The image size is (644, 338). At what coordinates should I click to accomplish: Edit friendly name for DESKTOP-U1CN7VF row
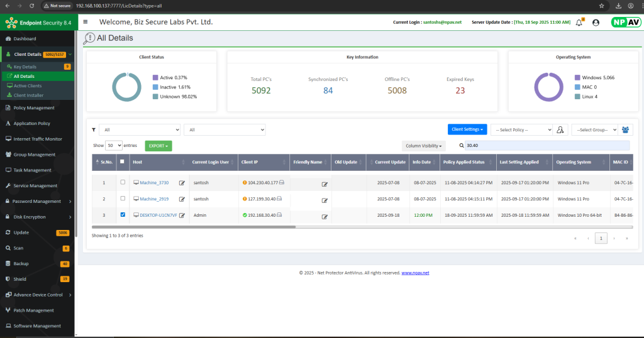(x=325, y=216)
